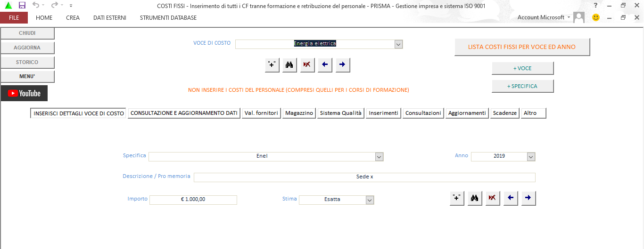Switch to Val. fornitori tab
Screen dimensions: 644x249
pyautogui.click(x=261, y=113)
